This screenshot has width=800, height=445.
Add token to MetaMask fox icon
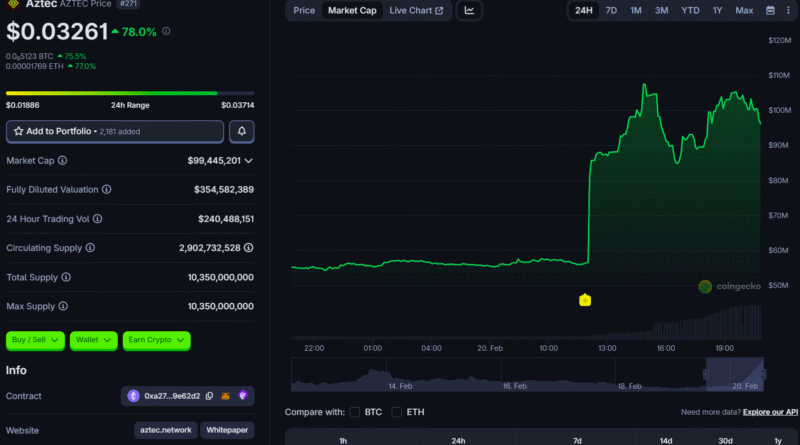(226, 396)
